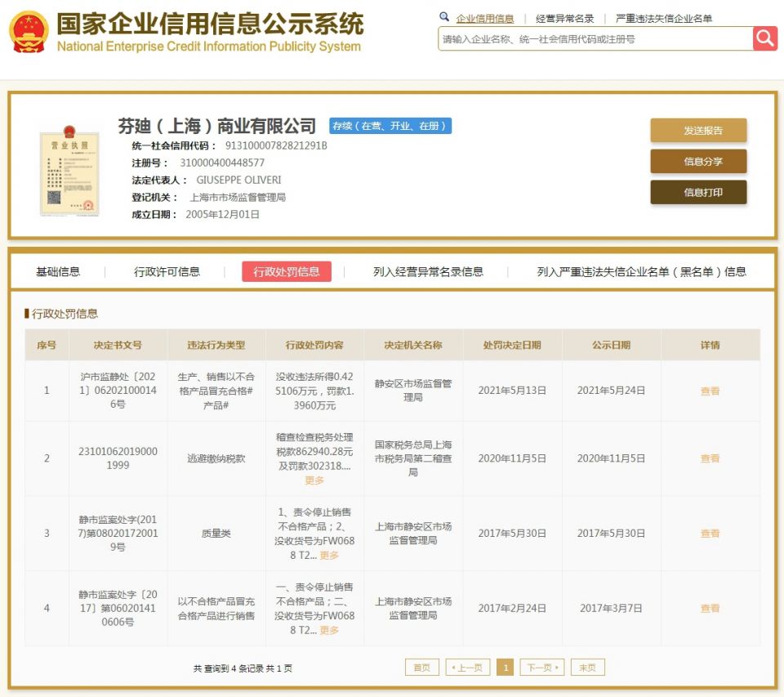View details of the 2021 penalty record
The height and width of the screenshot is (697, 784).
[710, 391]
